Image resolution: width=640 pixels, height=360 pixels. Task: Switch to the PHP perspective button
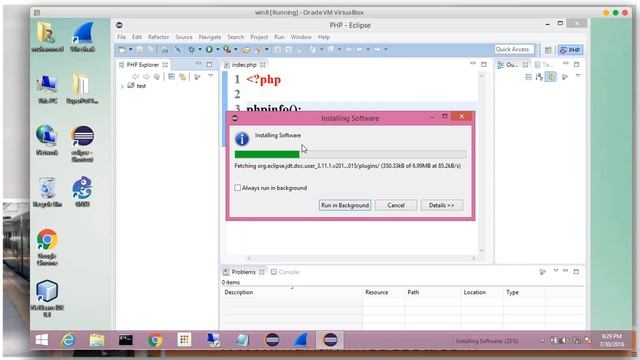click(x=570, y=50)
